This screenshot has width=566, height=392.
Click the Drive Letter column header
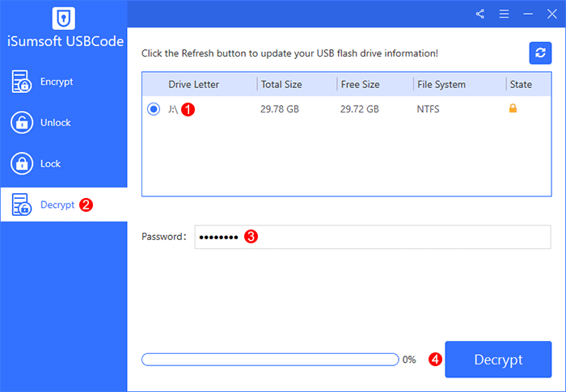[x=193, y=85]
